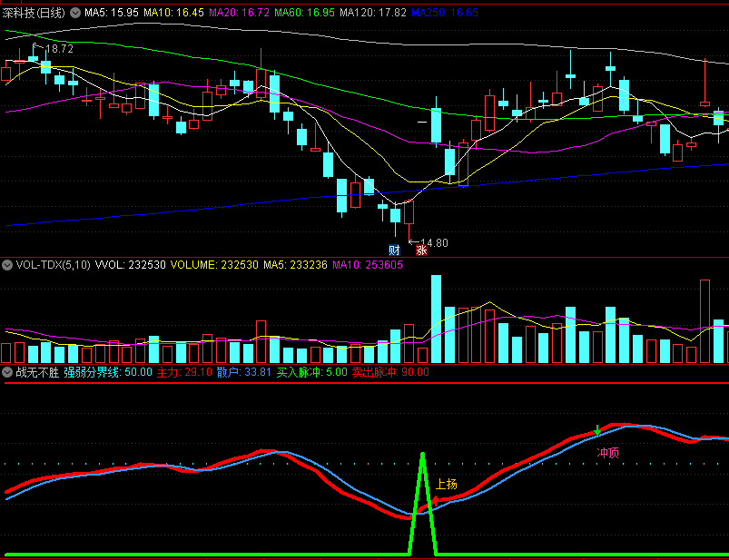729x560 pixels.
Task: Click the volume MA10: 253605 value
Action: (x=368, y=265)
